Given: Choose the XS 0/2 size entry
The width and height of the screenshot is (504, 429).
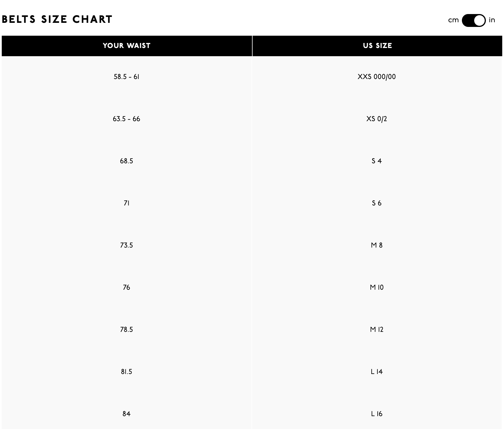Looking at the screenshot, I should coord(377,119).
